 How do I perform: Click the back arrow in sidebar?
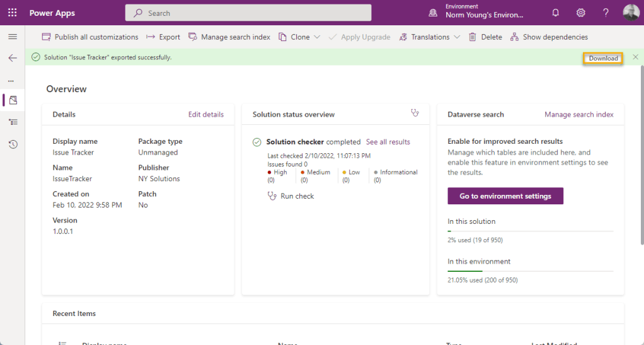12,58
